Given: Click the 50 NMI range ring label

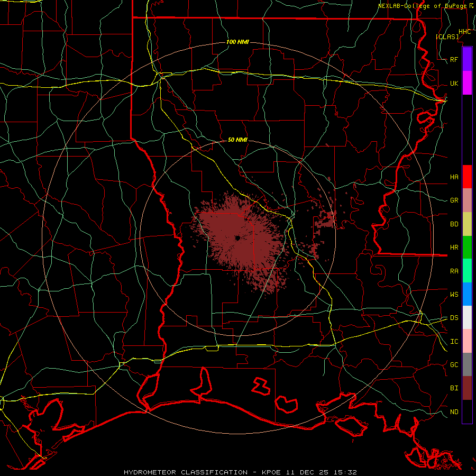Looking at the screenshot, I should (x=237, y=140).
